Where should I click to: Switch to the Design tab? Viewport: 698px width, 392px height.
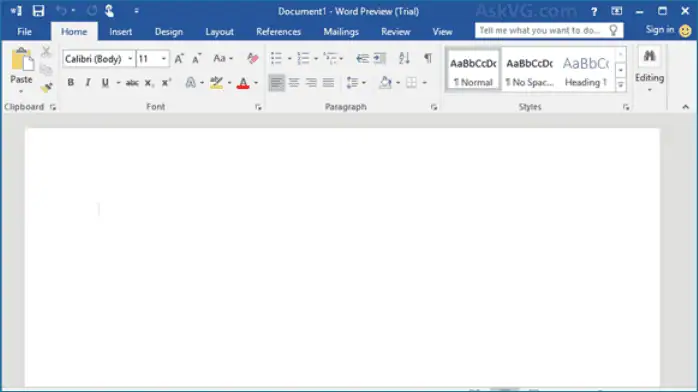[169, 32]
